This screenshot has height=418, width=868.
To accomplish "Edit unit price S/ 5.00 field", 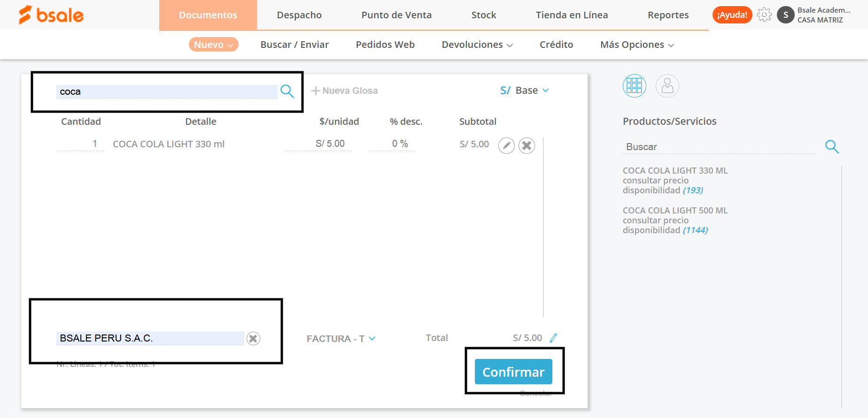I will click(318, 144).
